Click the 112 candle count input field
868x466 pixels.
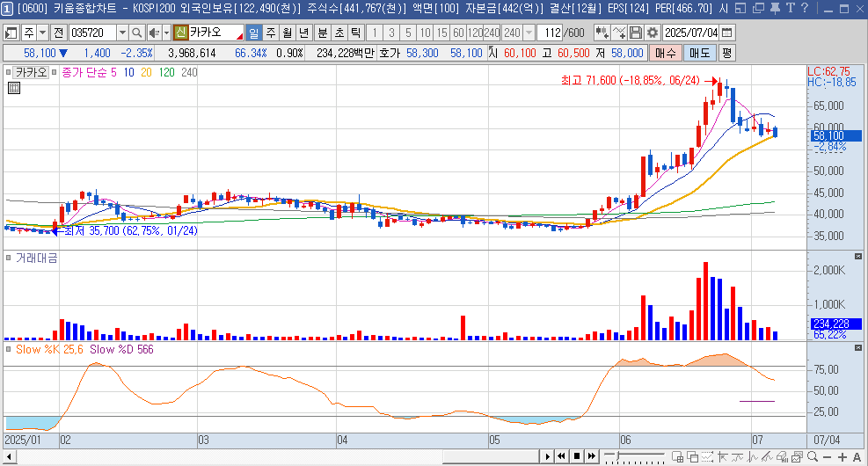(551, 33)
